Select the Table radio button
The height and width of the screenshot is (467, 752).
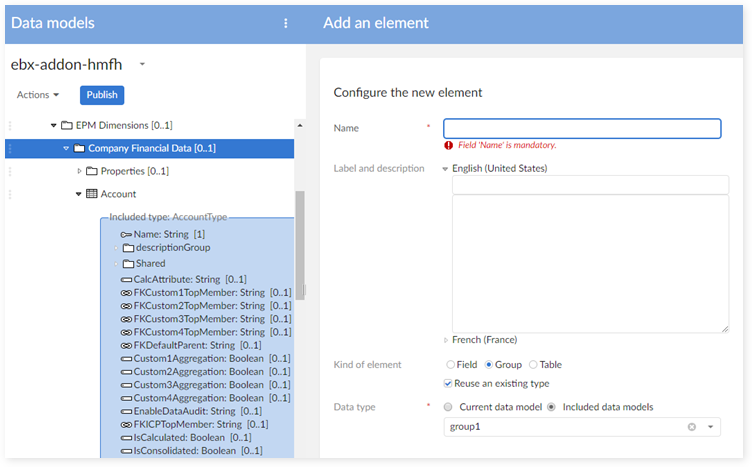533,365
